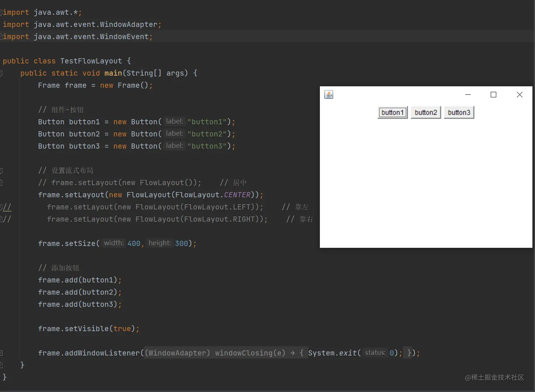Click the comment 组件-按钮

(61, 110)
